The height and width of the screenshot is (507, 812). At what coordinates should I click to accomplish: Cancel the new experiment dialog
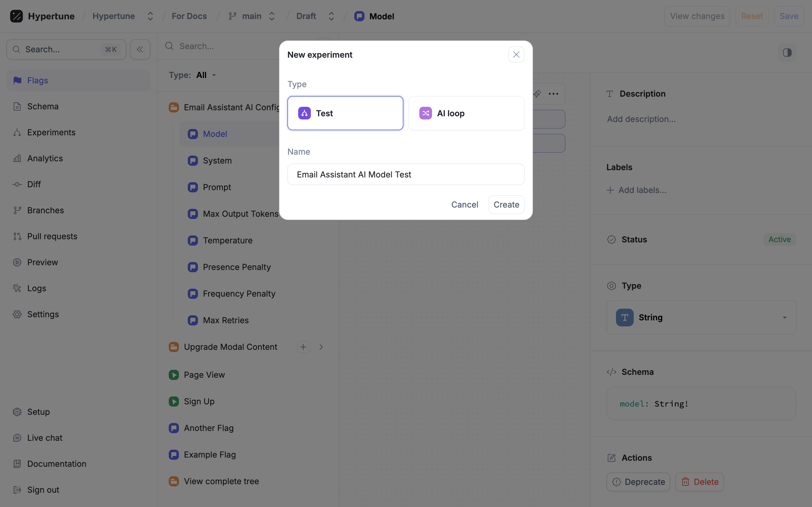[x=464, y=205]
